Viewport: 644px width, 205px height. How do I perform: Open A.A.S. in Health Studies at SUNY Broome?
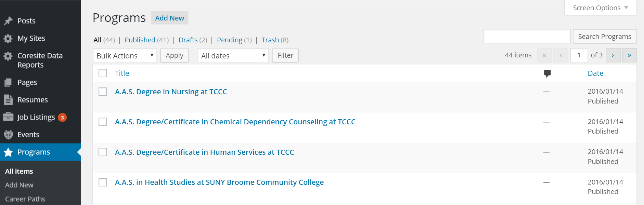click(219, 182)
